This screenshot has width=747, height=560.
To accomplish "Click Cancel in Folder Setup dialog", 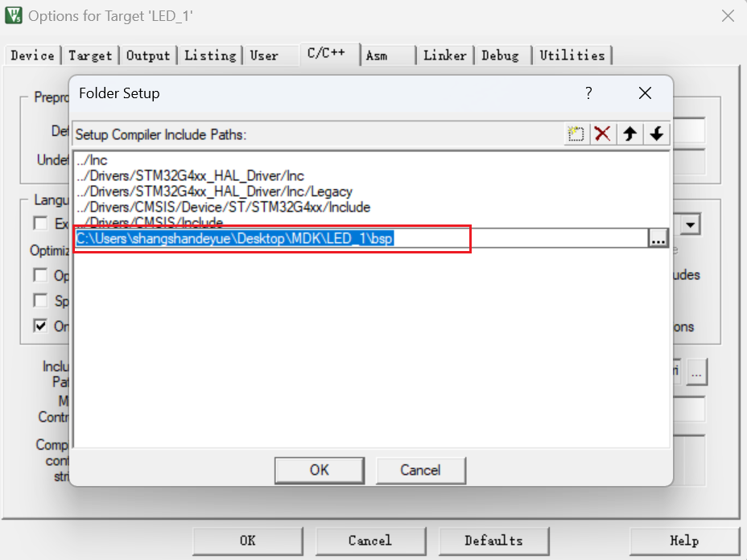I will [421, 471].
